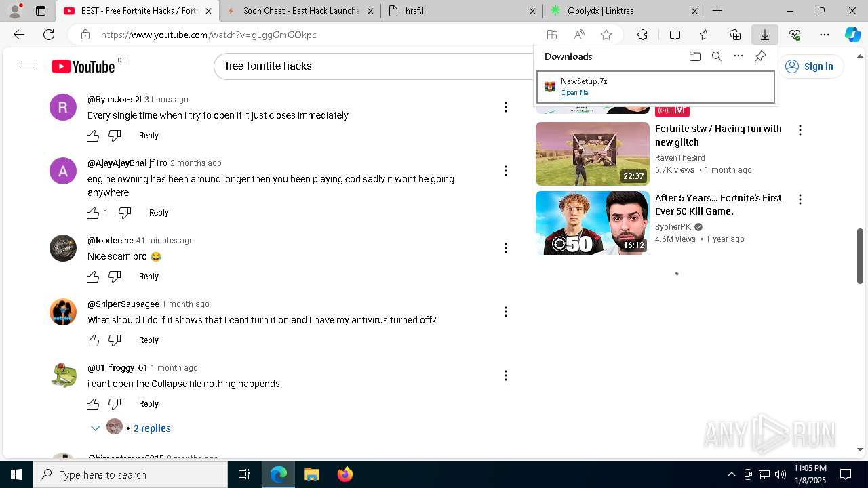The width and height of the screenshot is (868, 488).
Task: Click Sign in button
Action: (x=809, y=66)
